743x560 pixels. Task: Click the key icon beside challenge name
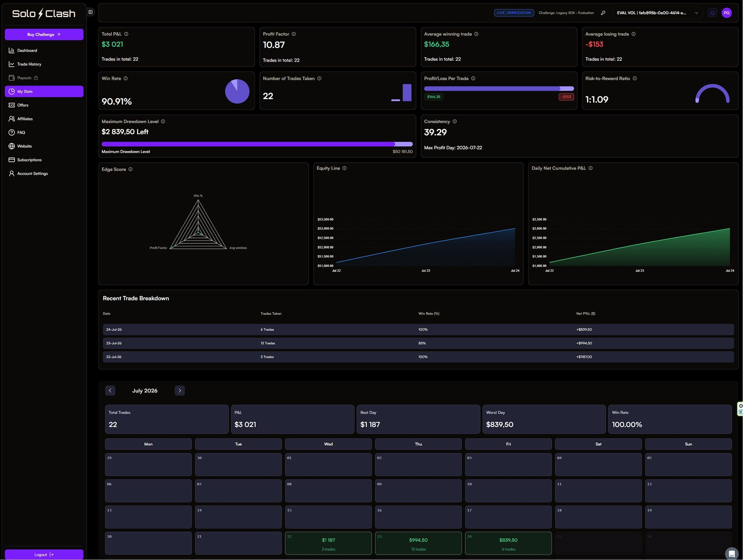click(603, 13)
